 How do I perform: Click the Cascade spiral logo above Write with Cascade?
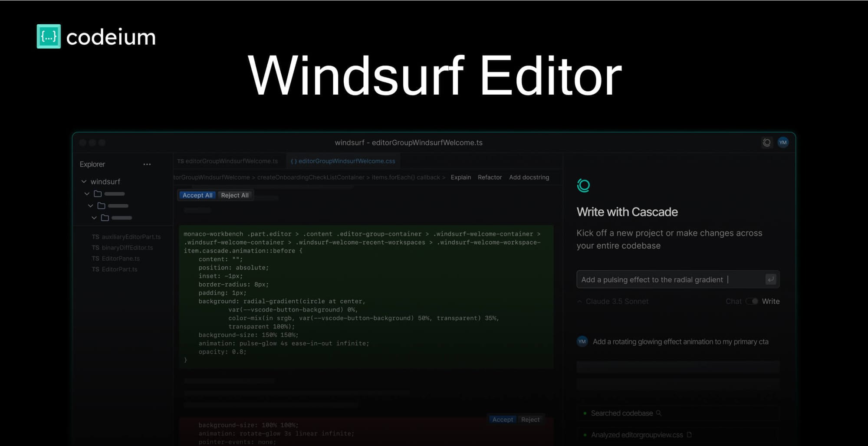point(583,186)
